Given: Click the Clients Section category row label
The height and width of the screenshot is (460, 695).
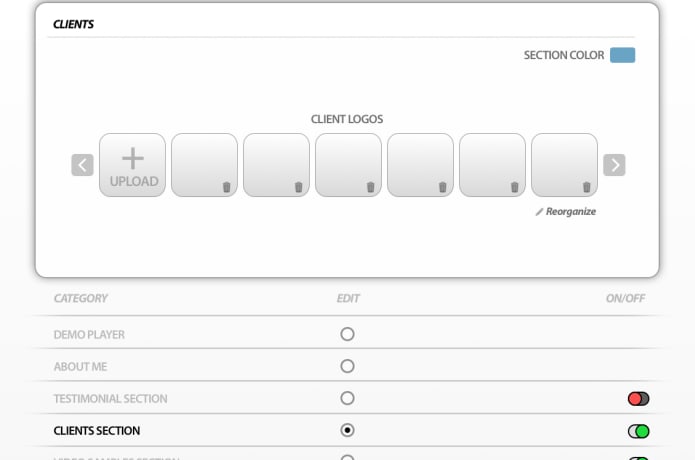Looking at the screenshot, I should click(x=97, y=431).
